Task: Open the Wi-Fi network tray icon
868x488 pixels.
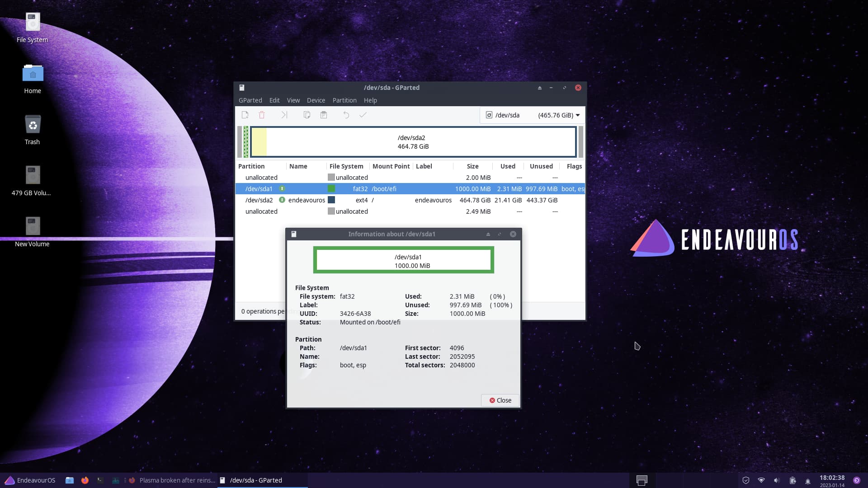Action: (x=761, y=480)
